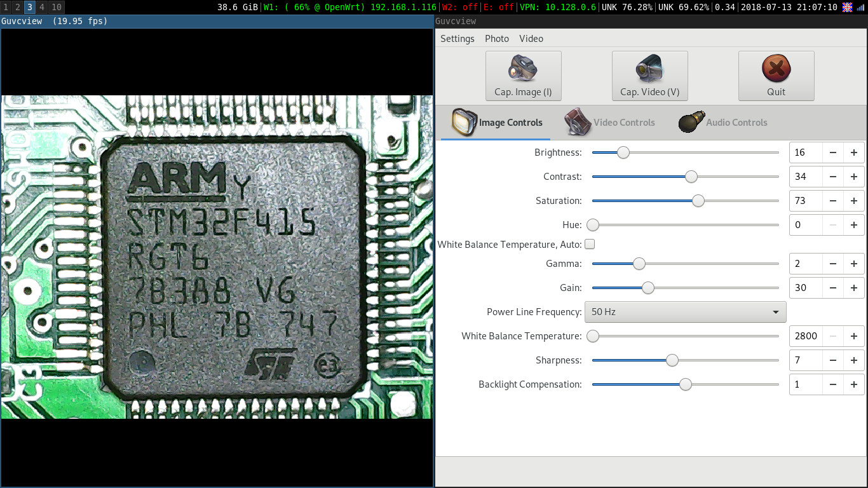868x488 pixels.
Task: Click the Brightness slider track
Action: coord(685,152)
